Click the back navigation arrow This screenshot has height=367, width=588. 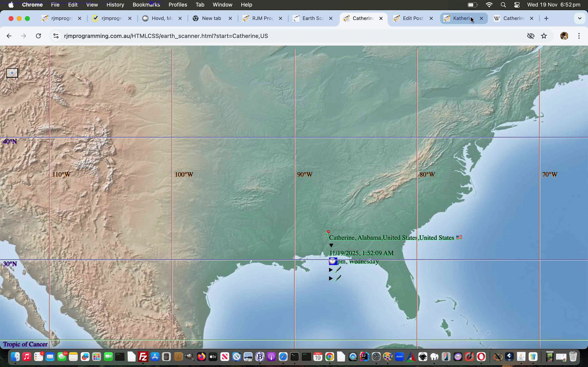click(9, 36)
